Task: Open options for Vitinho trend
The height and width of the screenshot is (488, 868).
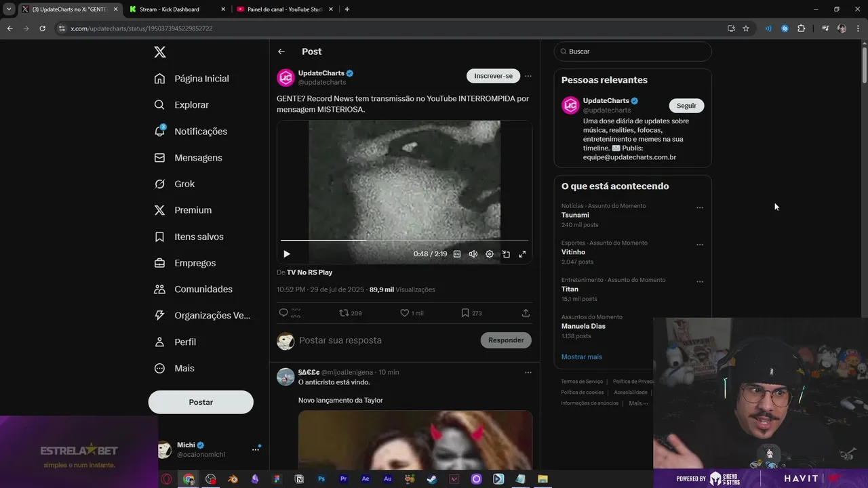Action: pyautogui.click(x=700, y=245)
